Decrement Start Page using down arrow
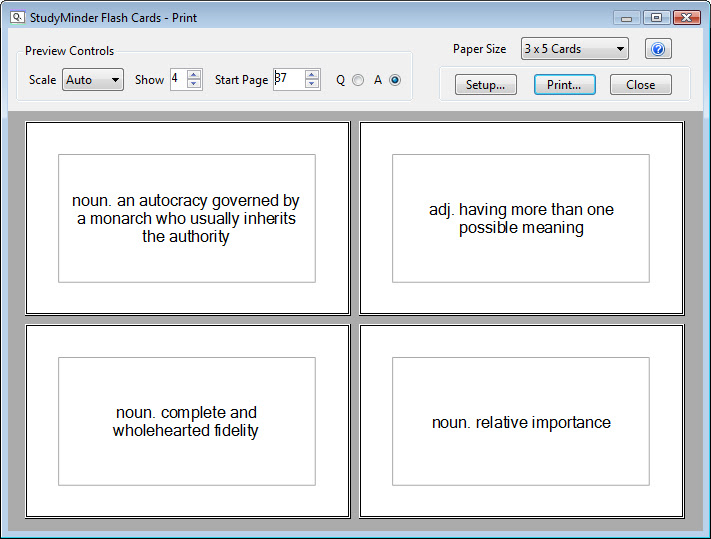The width and height of the screenshot is (711, 539). (x=312, y=84)
